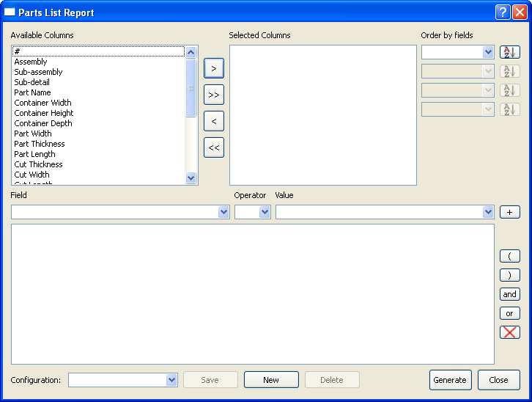This screenshot has height=402, width=532.
Task: Click the sort order icon beside first Order by field
Action: click(x=509, y=52)
